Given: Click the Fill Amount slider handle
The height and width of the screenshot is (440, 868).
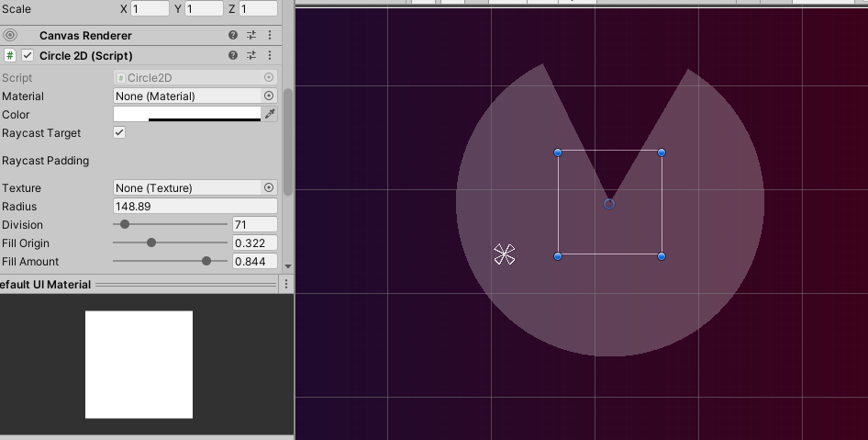Looking at the screenshot, I should click(x=206, y=262).
